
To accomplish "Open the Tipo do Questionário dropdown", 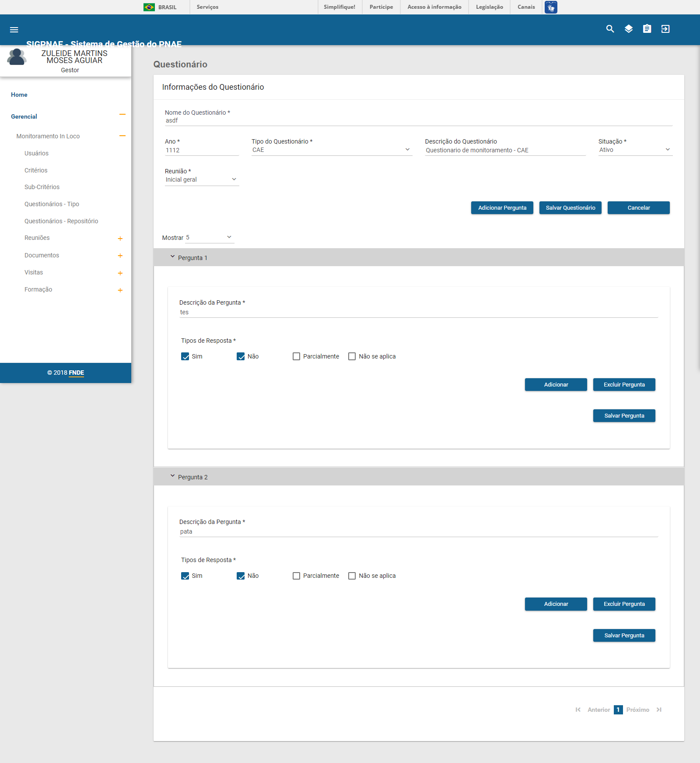I will tap(331, 150).
